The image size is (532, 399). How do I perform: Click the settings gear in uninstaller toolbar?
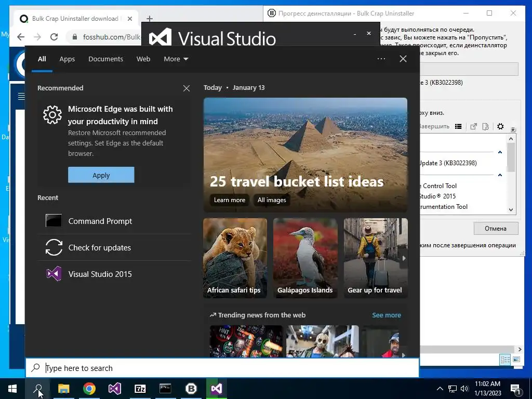coord(500,127)
